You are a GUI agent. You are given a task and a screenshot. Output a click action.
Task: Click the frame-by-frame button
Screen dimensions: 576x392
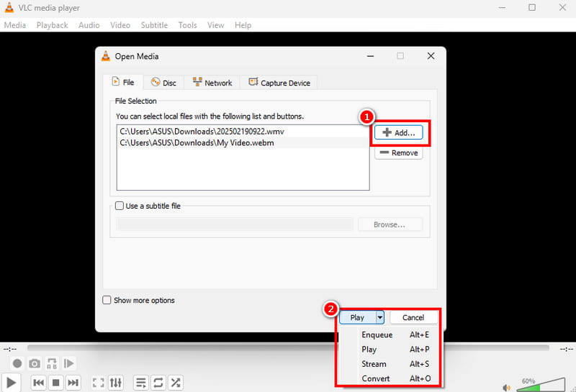(x=68, y=363)
